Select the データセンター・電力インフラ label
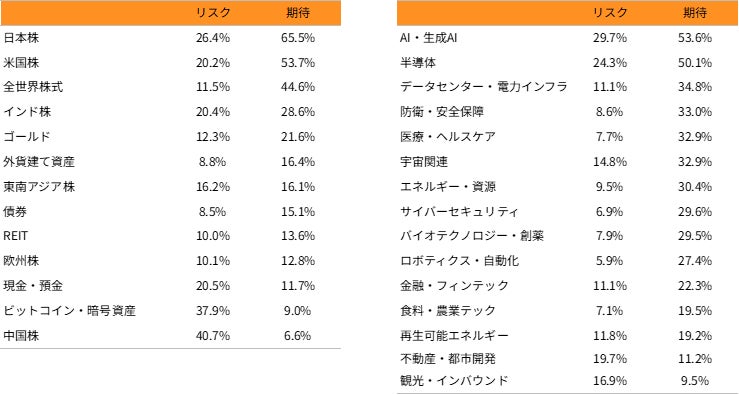Viewport: 739px width, 395px height. click(x=484, y=87)
